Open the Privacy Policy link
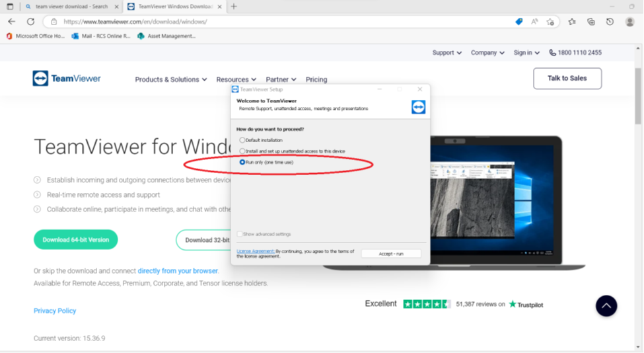This screenshot has width=644, height=353. click(55, 311)
